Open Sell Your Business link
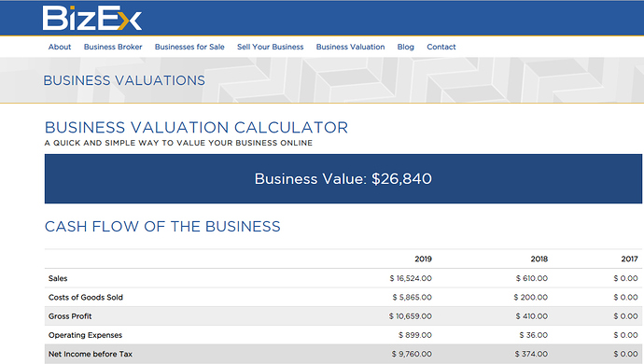Screen dimensions: 644x364 271,47
